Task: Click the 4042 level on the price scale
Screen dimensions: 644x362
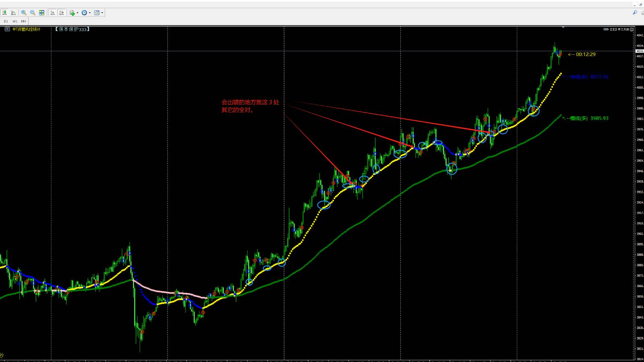Action: coord(640,35)
